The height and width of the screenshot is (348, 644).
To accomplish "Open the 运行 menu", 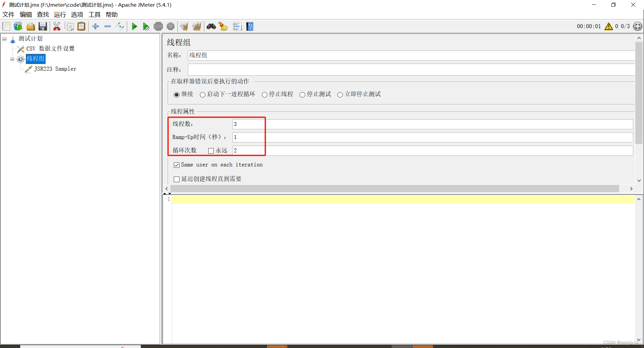I will tap(60, 14).
